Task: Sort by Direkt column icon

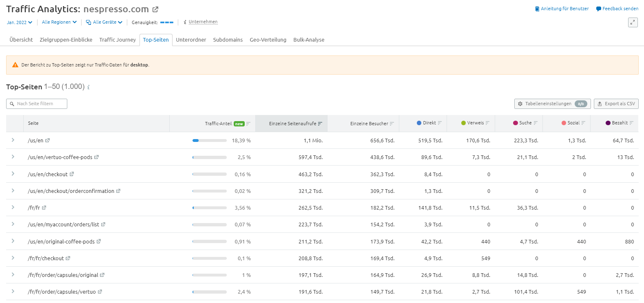Action: (x=440, y=123)
